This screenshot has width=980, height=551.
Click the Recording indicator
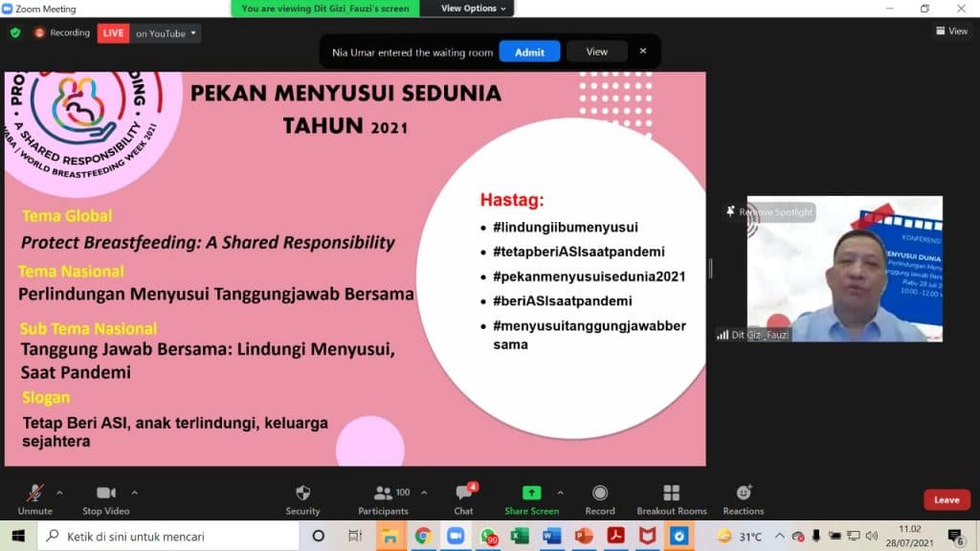pyautogui.click(x=62, y=33)
